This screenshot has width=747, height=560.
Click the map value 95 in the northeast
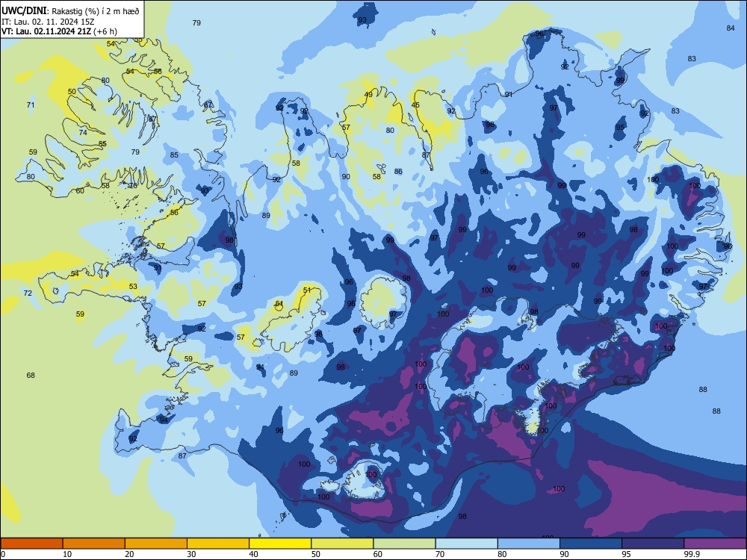pos(620,127)
